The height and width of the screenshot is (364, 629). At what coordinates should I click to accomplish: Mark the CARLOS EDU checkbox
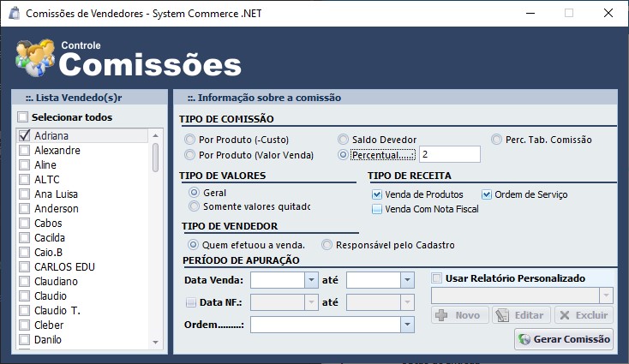[x=25, y=266]
